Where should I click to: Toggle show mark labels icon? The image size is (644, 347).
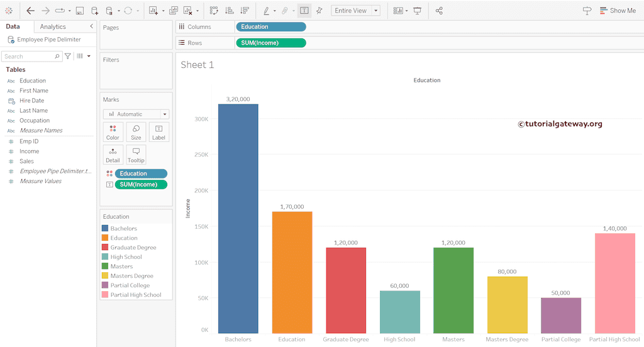pyautogui.click(x=304, y=11)
